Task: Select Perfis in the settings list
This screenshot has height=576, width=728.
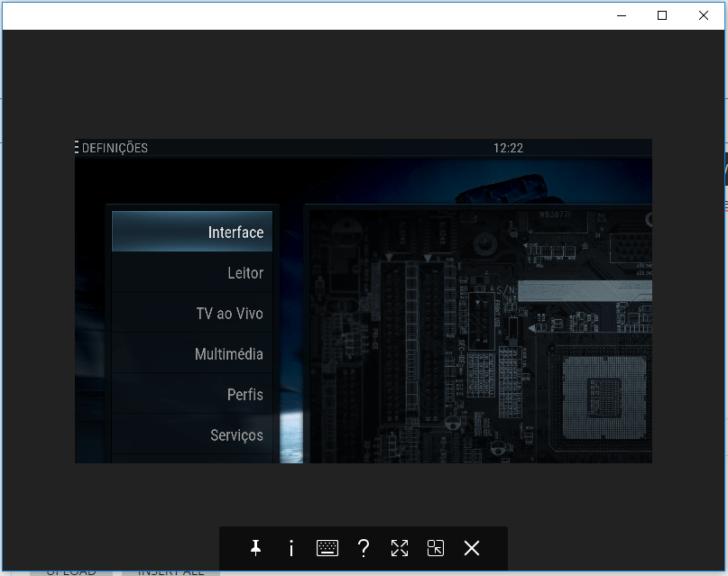Action: tap(192, 395)
